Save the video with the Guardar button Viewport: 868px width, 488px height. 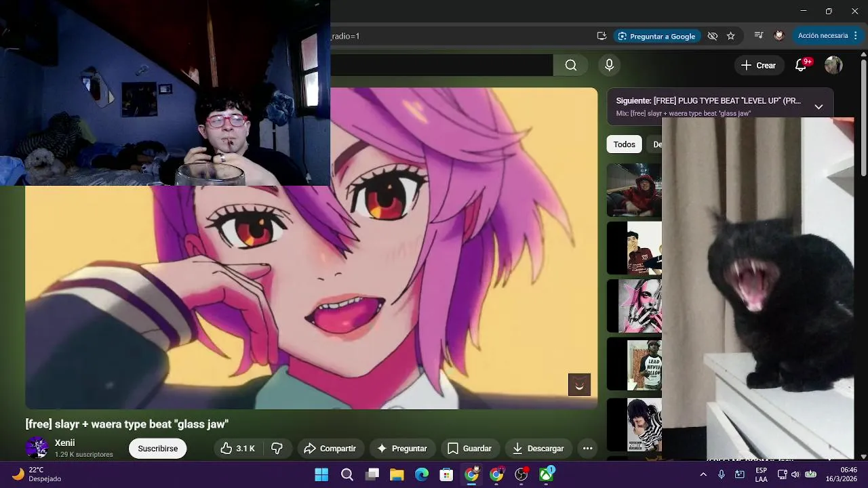[x=469, y=449]
